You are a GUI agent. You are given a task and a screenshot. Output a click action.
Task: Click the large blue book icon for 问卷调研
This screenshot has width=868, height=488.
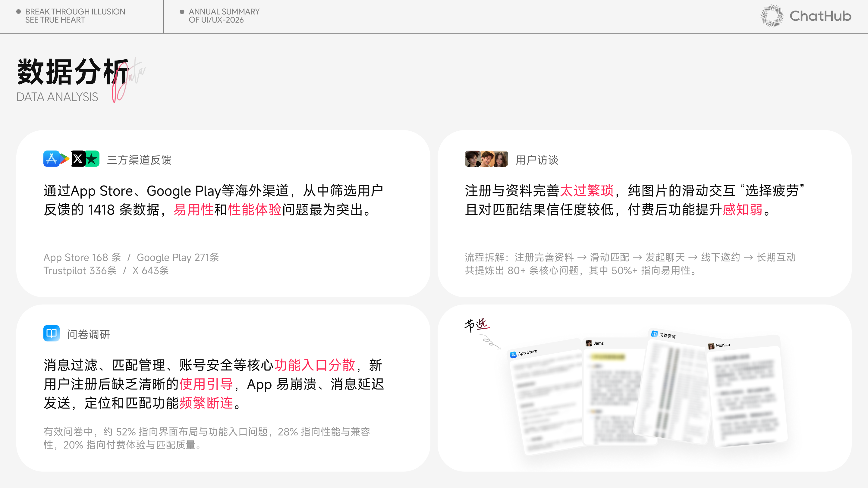click(x=52, y=333)
